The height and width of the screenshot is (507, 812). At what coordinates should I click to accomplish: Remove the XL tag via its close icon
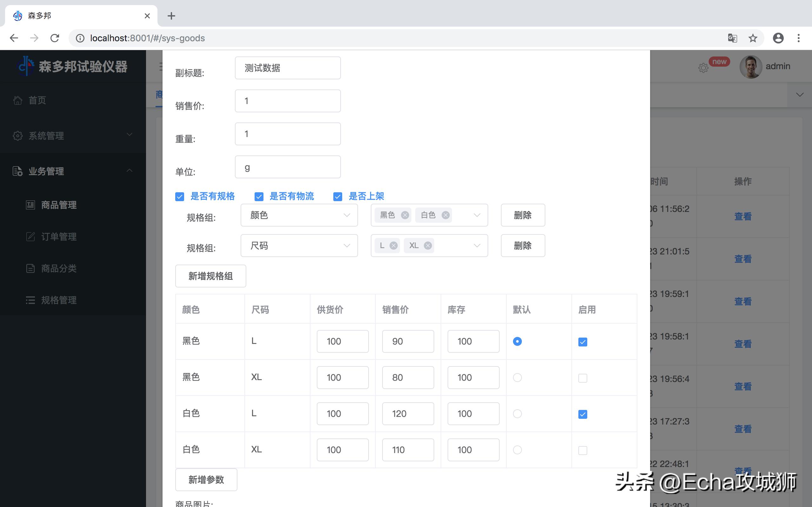(428, 245)
